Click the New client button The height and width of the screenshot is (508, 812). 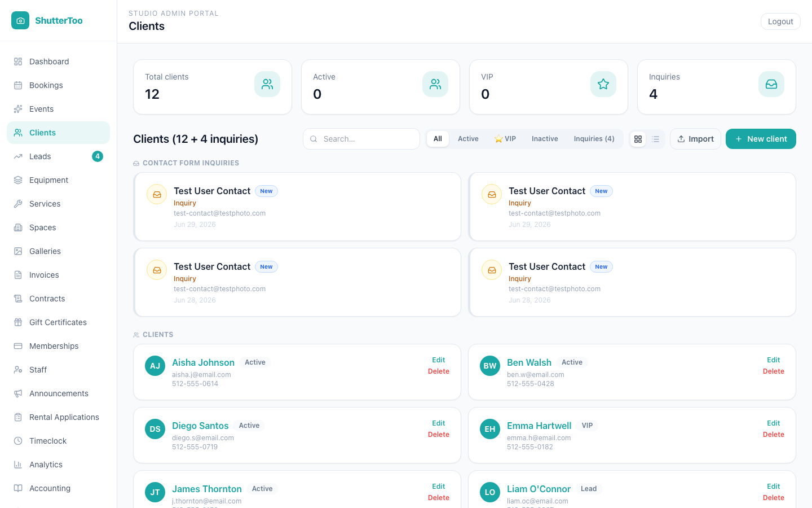pos(761,139)
